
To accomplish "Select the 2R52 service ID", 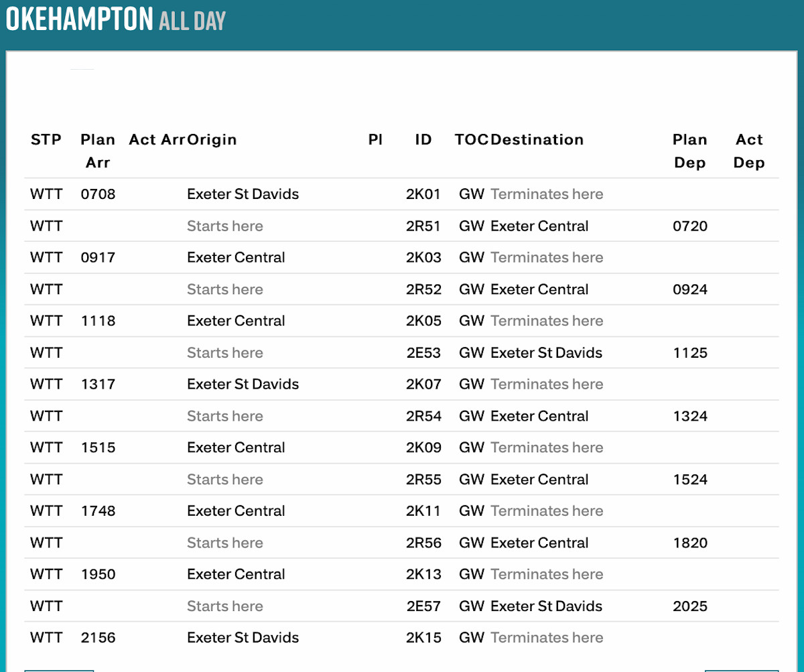I will [423, 289].
